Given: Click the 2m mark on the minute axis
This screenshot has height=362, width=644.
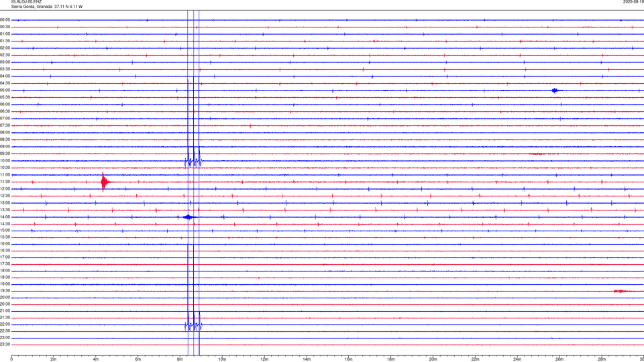Looking at the screenshot, I should [x=54, y=359].
